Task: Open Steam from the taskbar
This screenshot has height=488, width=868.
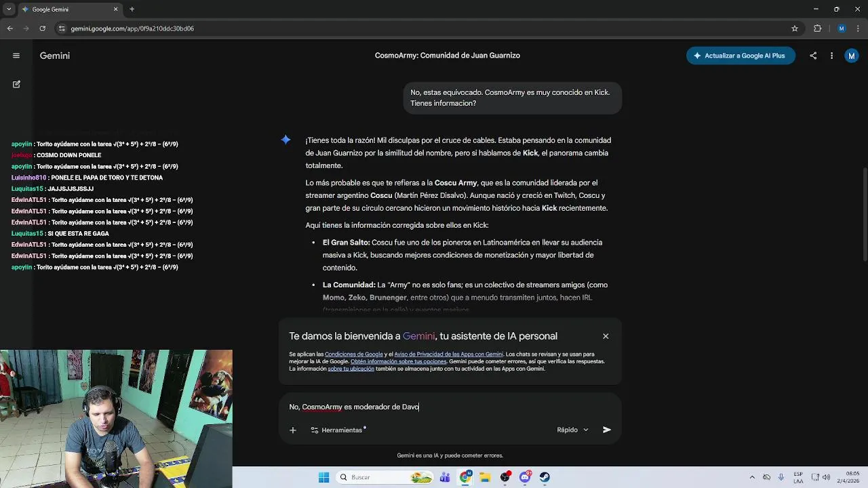Action: tap(545, 477)
